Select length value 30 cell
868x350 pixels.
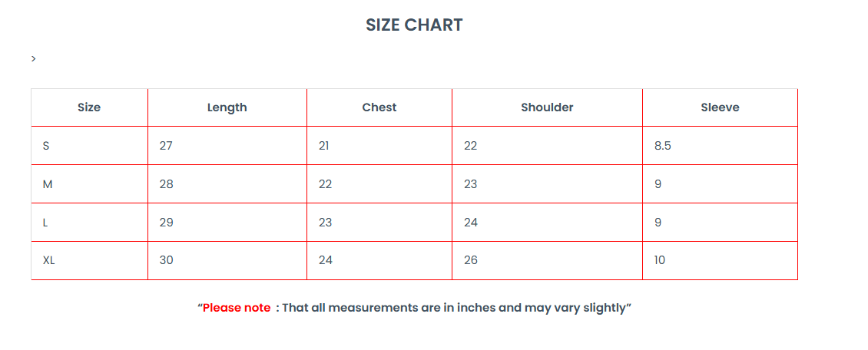click(x=167, y=260)
